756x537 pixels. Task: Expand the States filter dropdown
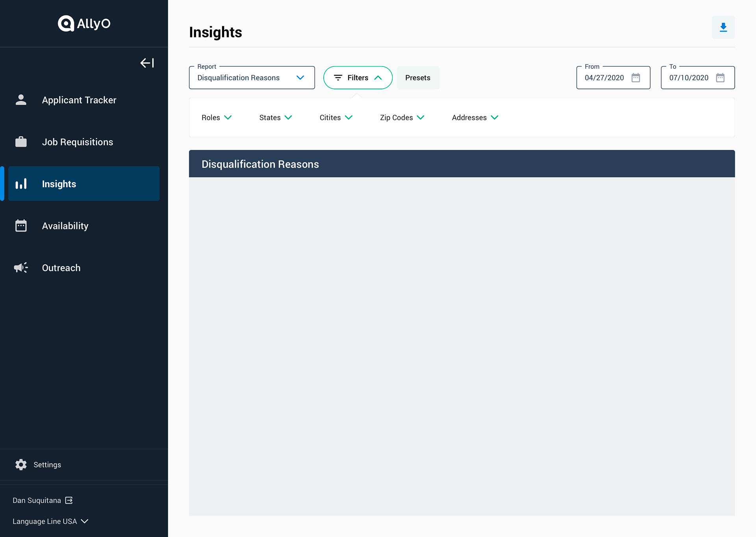[x=276, y=118]
